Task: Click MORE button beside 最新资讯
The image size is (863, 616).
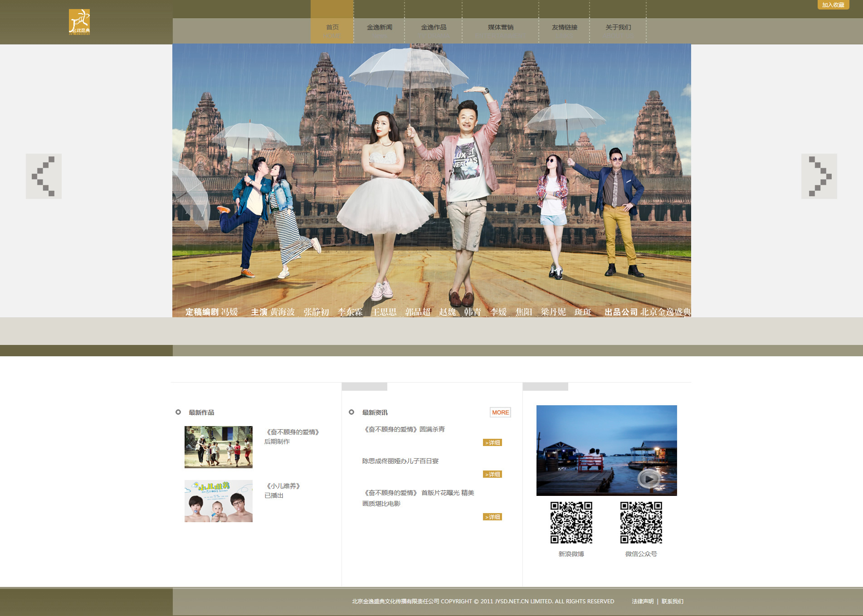Action: coord(500,412)
